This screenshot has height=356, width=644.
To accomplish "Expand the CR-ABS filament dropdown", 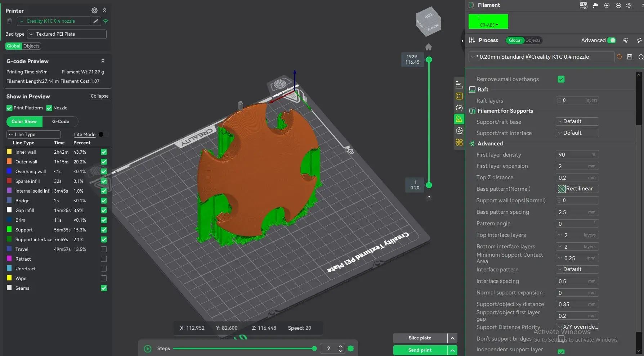I will [488, 22].
